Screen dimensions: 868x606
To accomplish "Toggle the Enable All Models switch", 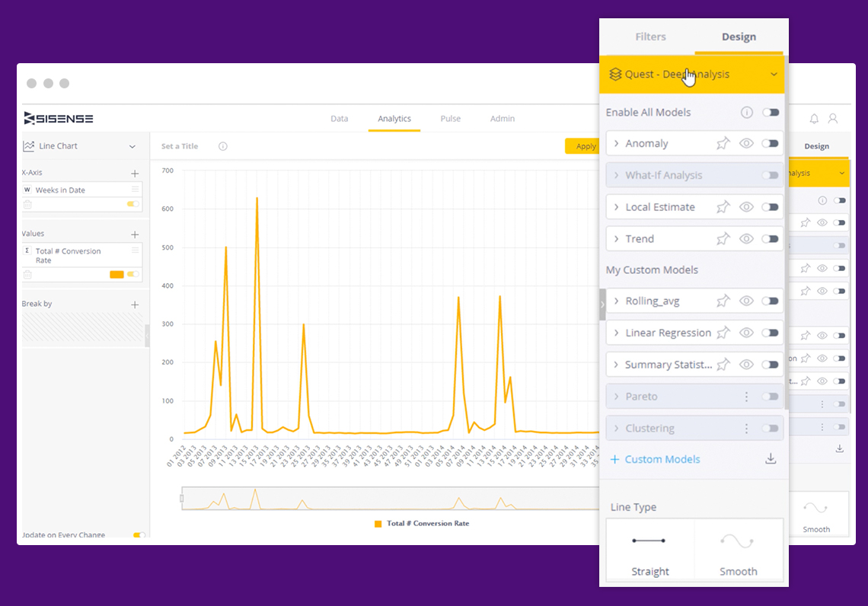I will [x=771, y=113].
